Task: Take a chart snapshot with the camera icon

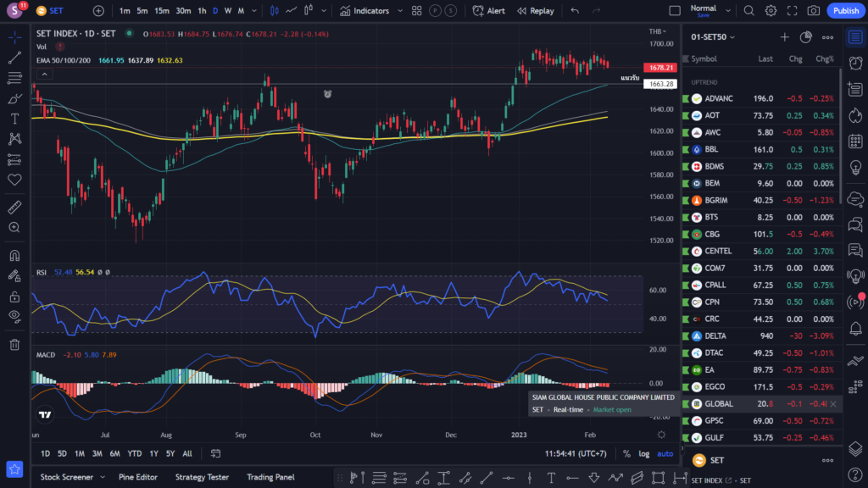Action: (x=814, y=10)
